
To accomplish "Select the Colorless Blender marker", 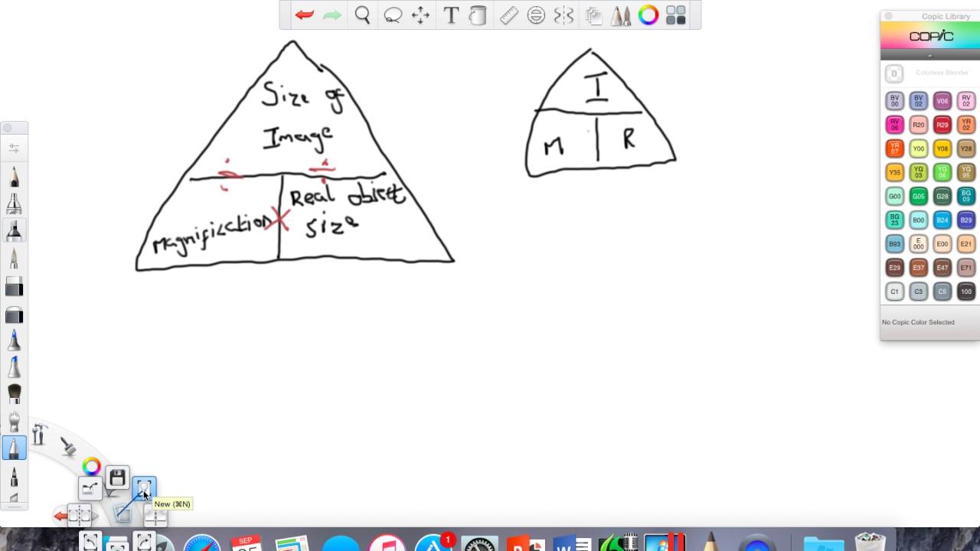I will point(893,73).
